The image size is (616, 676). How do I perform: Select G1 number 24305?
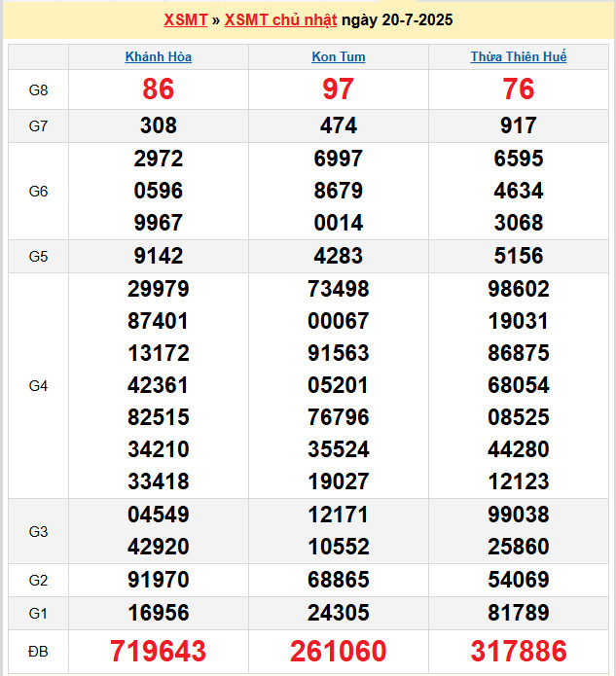(339, 613)
